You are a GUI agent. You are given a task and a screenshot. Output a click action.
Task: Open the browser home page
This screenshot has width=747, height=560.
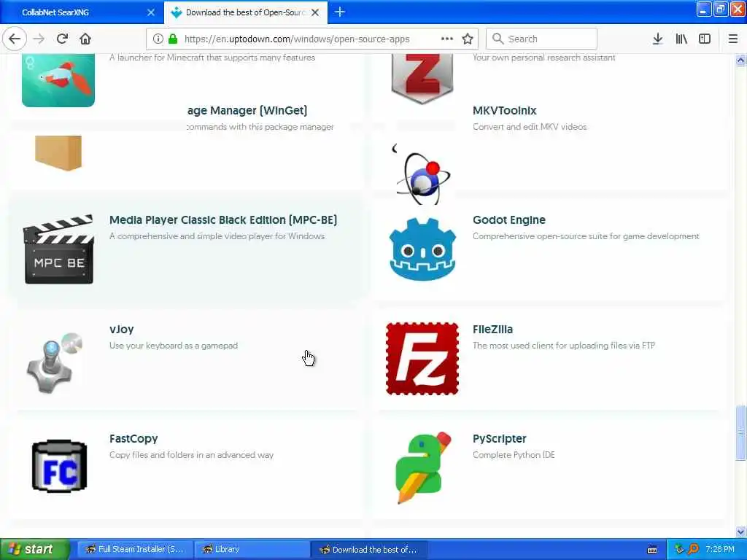(x=85, y=39)
